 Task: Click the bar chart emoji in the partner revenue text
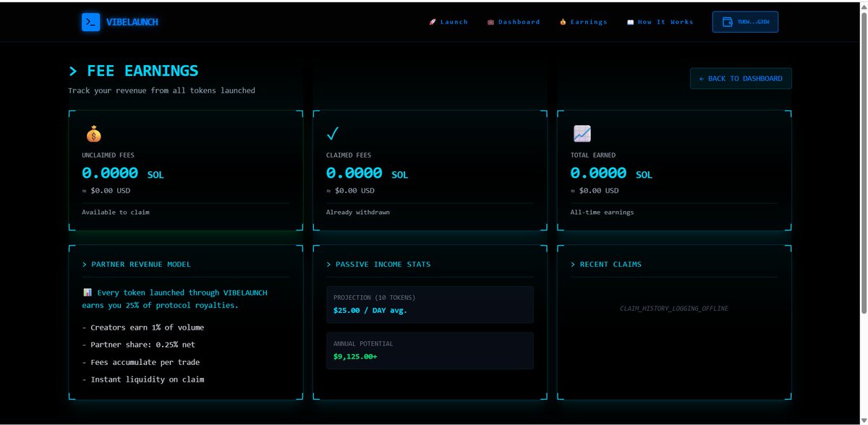(87, 293)
